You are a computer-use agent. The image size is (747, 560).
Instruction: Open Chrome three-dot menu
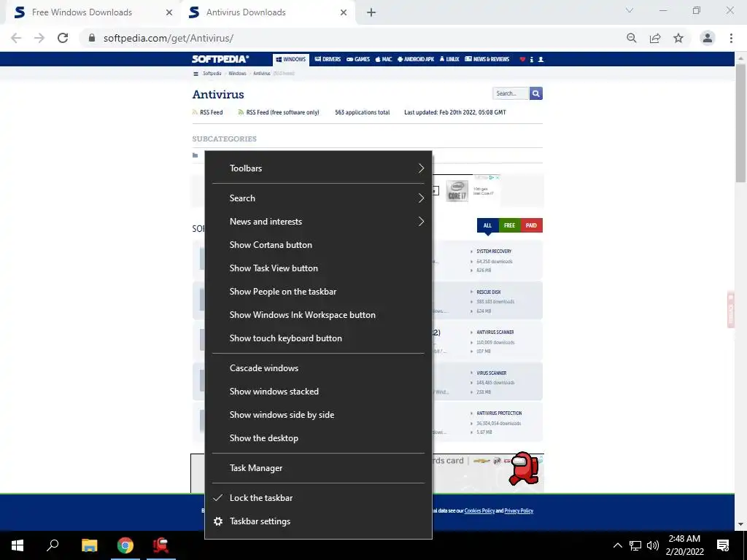[x=731, y=38]
